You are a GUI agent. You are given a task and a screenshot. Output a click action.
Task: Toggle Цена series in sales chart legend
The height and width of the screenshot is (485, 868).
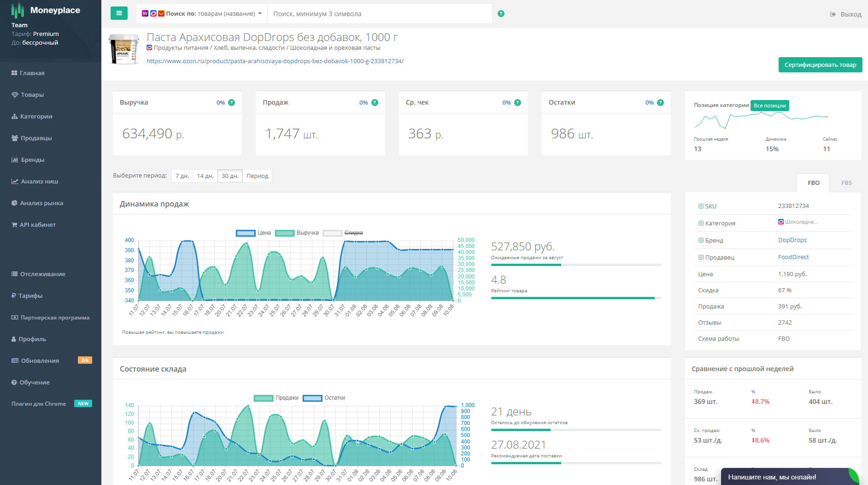pyautogui.click(x=253, y=233)
